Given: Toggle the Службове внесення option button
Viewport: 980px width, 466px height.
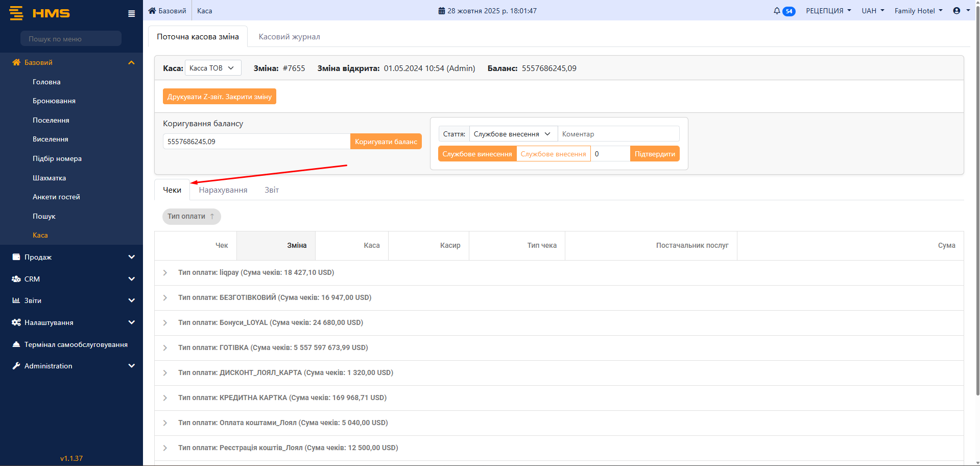Looking at the screenshot, I should pos(553,154).
